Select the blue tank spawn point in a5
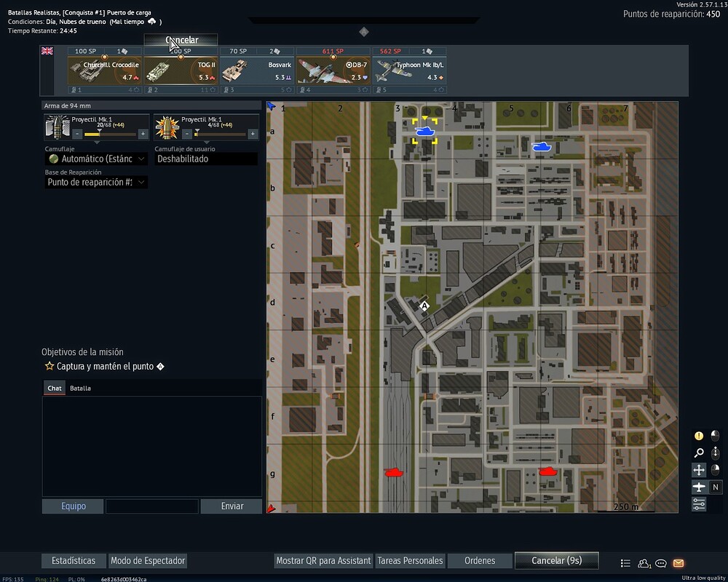This screenshot has width=728, height=582. pos(541,147)
